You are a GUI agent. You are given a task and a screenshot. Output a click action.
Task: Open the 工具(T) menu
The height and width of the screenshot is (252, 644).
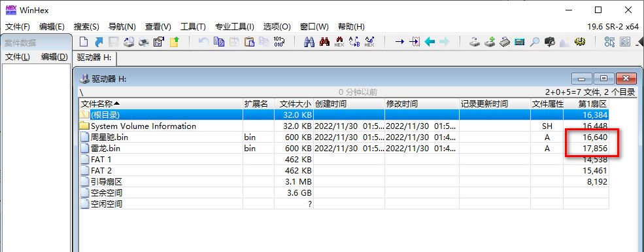[x=193, y=27]
